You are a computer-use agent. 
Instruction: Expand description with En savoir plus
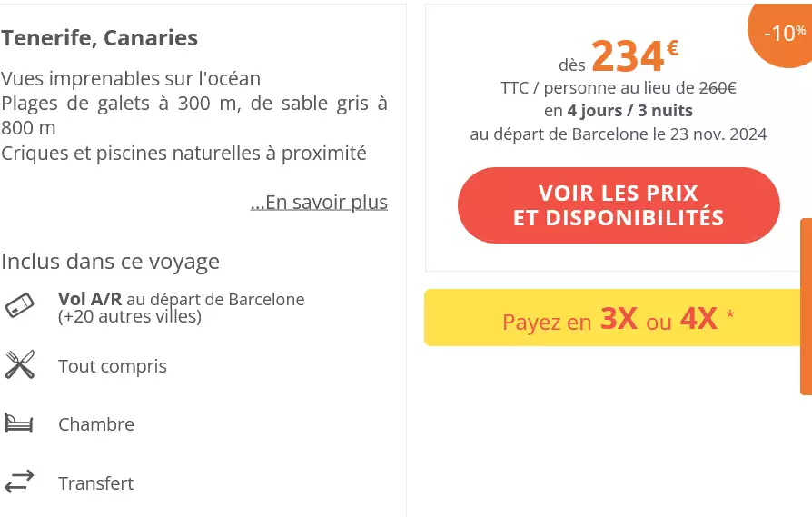coord(319,202)
